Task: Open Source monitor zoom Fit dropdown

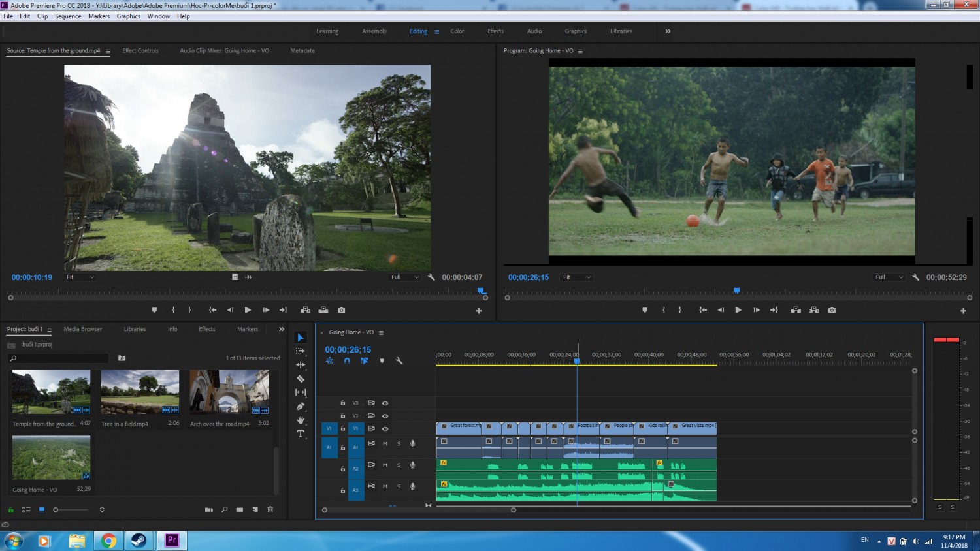Action: (x=80, y=277)
